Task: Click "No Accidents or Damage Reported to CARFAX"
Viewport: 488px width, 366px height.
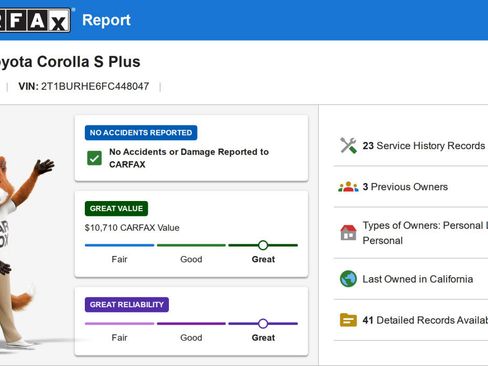Action: 189,158
